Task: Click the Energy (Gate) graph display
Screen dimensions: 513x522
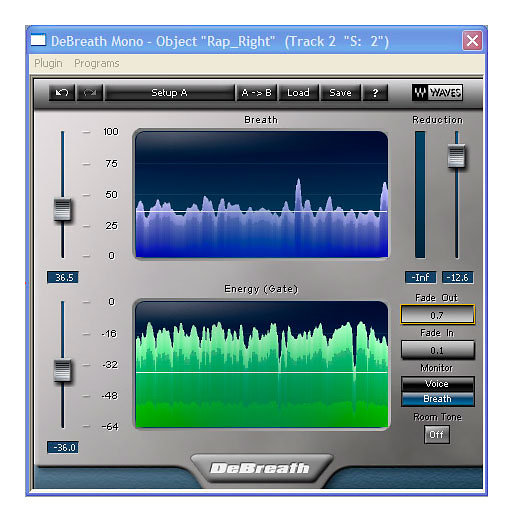Action: (261, 364)
